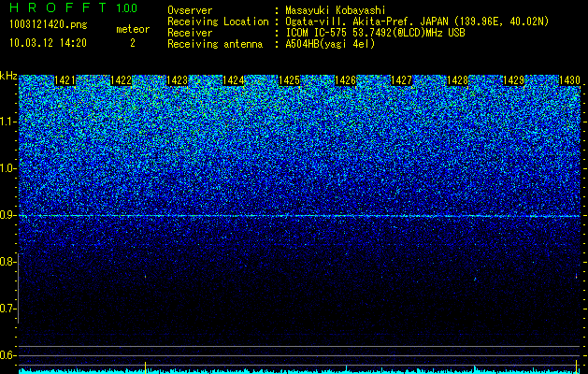588x374 pixels.
Task: Click the 1.0 kHz axis label
Action: click(8, 168)
